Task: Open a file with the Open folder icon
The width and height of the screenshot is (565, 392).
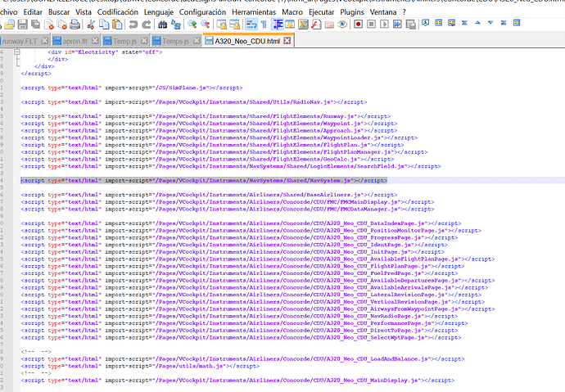Action: [10, 25]
